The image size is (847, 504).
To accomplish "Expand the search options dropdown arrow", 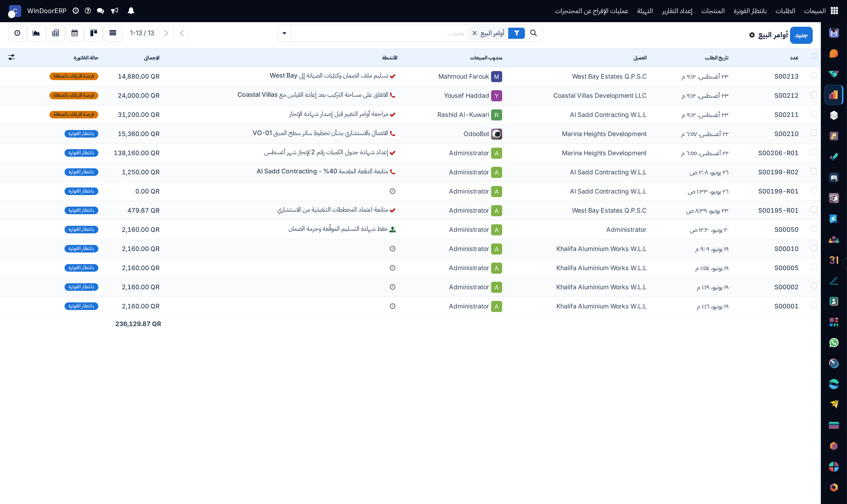I will point(284,33).
